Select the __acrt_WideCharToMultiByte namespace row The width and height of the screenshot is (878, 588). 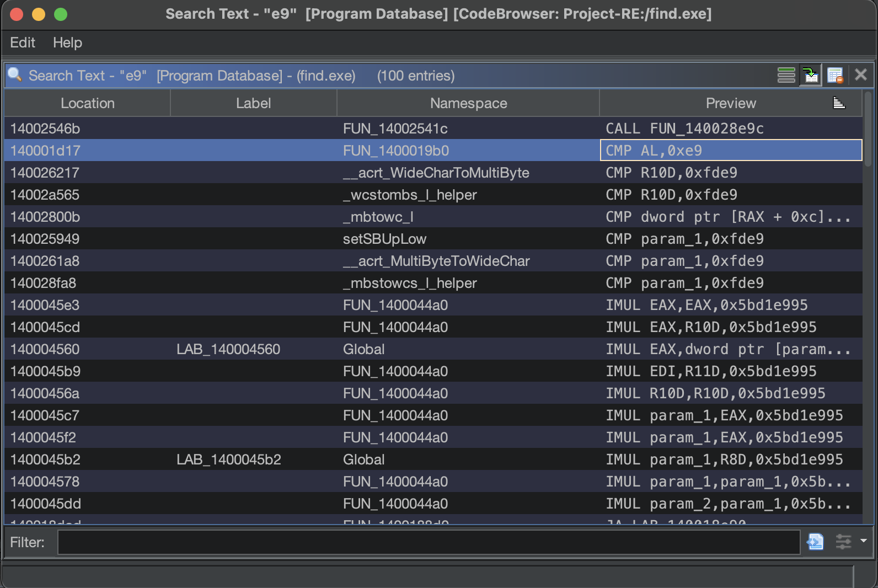[x=433, y=173]
